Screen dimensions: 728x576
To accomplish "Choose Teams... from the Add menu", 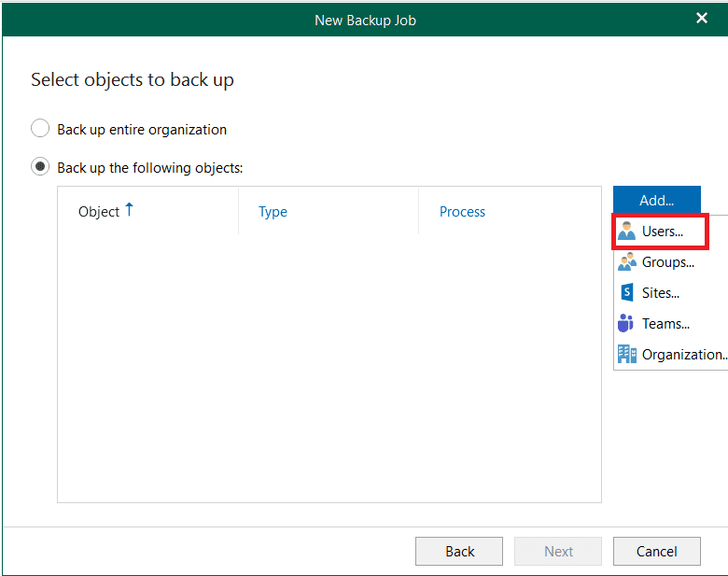I will pyautogui.click(x=670, y=324).
